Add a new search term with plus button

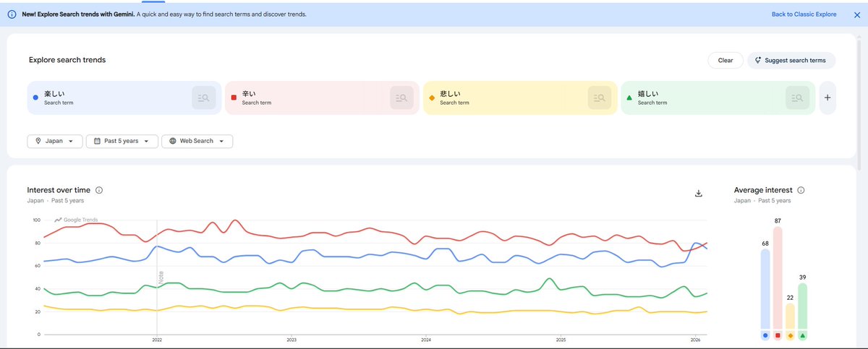[827, 98]
